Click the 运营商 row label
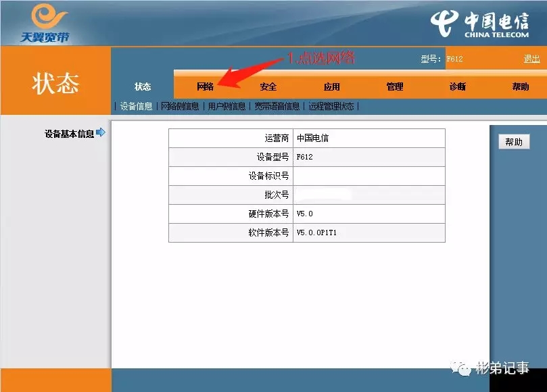This screenshot has width=547, height=392. [277, 138]
